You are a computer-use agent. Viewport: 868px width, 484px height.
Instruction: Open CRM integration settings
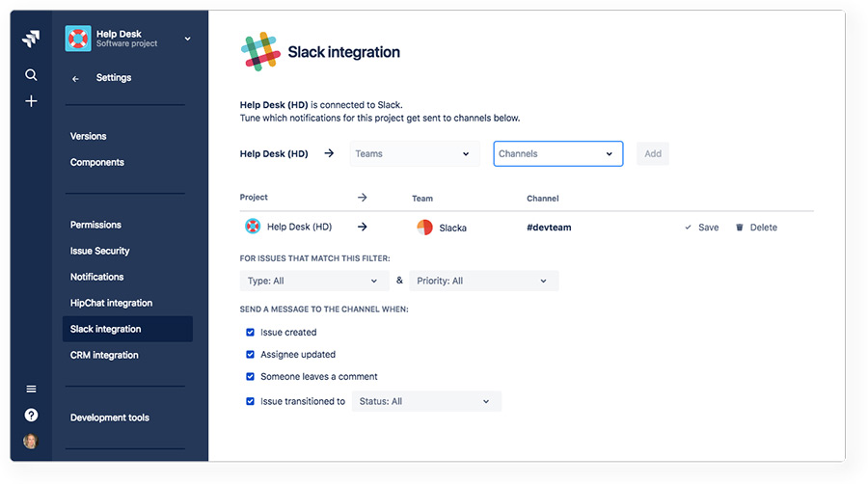(x=104, y=355)
